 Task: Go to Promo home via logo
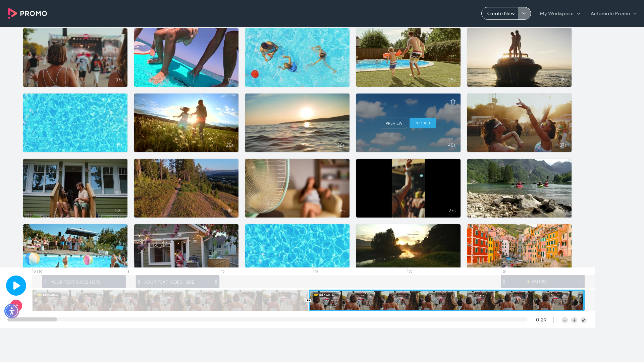click(x=28, y=13)
